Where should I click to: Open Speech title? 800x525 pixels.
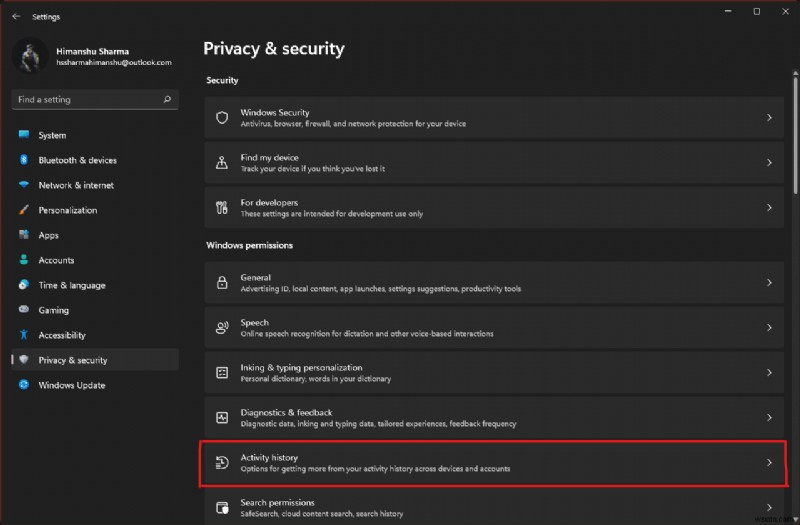tap(255, 322)
